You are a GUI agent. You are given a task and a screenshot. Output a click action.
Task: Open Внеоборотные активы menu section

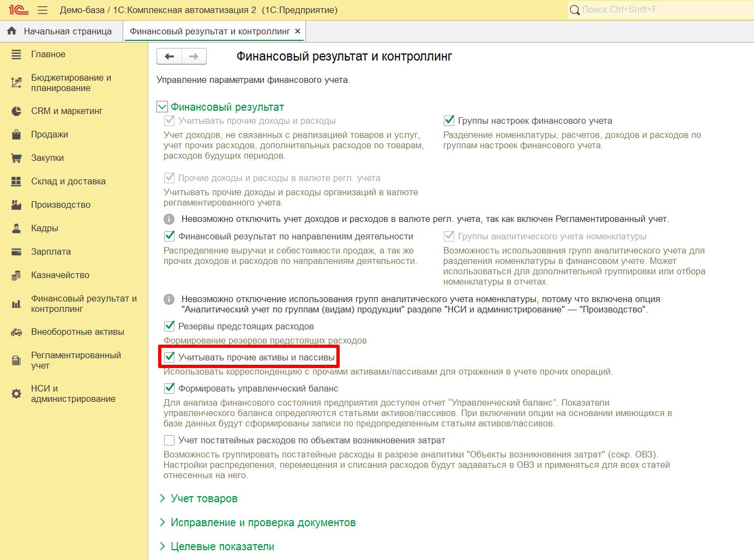click(77, 332)
